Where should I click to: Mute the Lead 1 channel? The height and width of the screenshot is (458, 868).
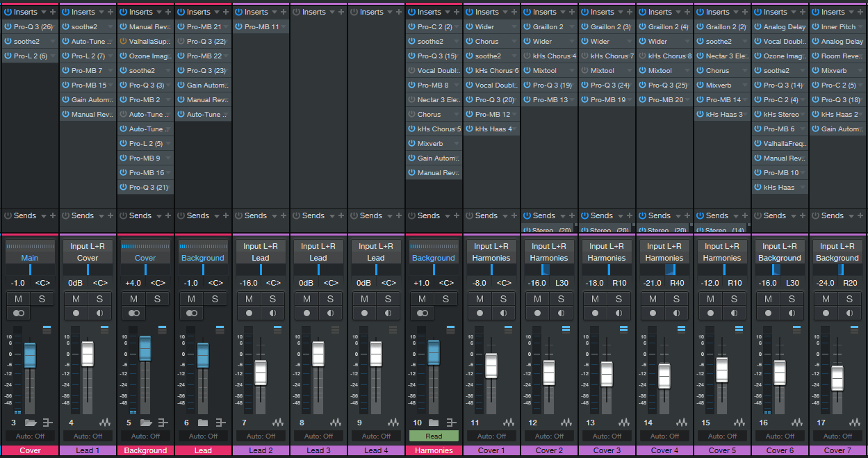click(76, 299)
